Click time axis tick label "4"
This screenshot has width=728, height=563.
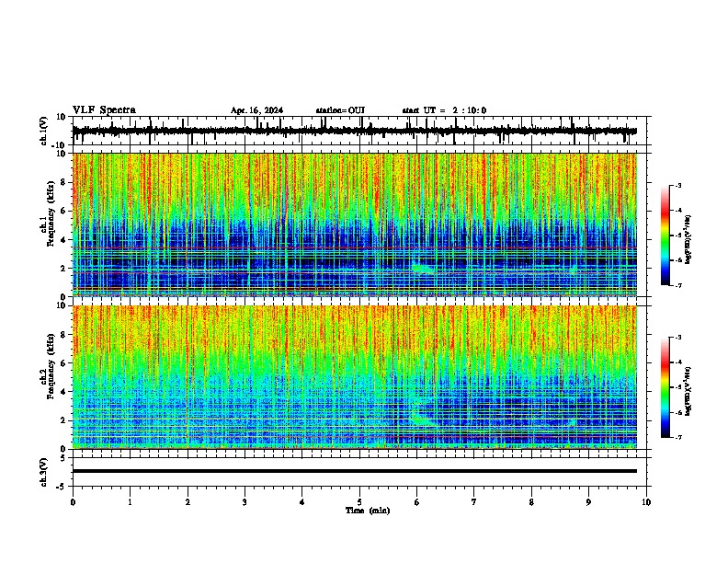pos(302,502)
